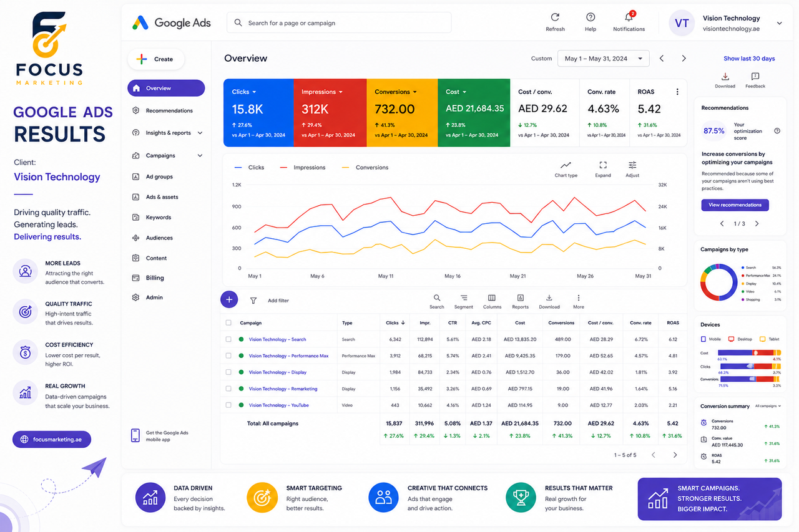Go to next date period arrow

(684, 59)
